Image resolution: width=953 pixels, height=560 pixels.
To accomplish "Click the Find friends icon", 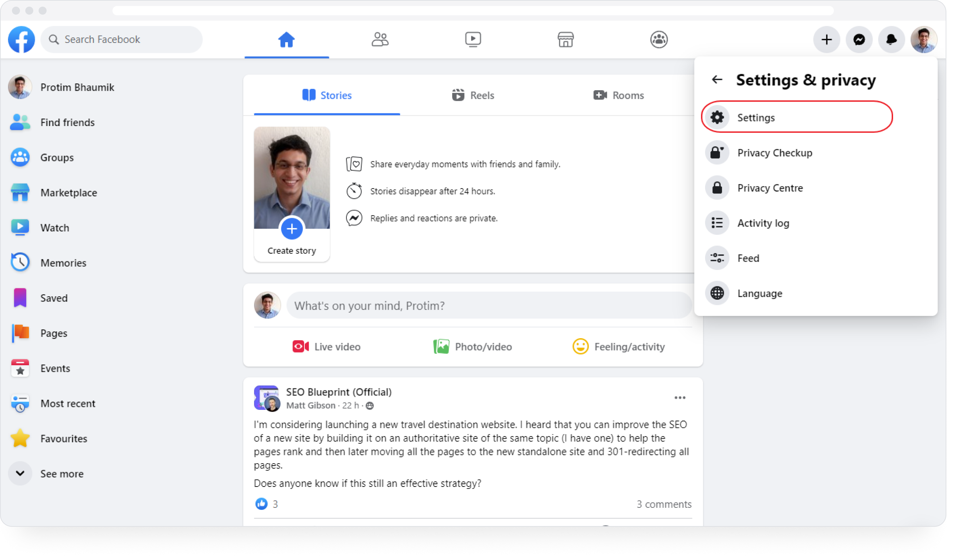I will 20,122.
